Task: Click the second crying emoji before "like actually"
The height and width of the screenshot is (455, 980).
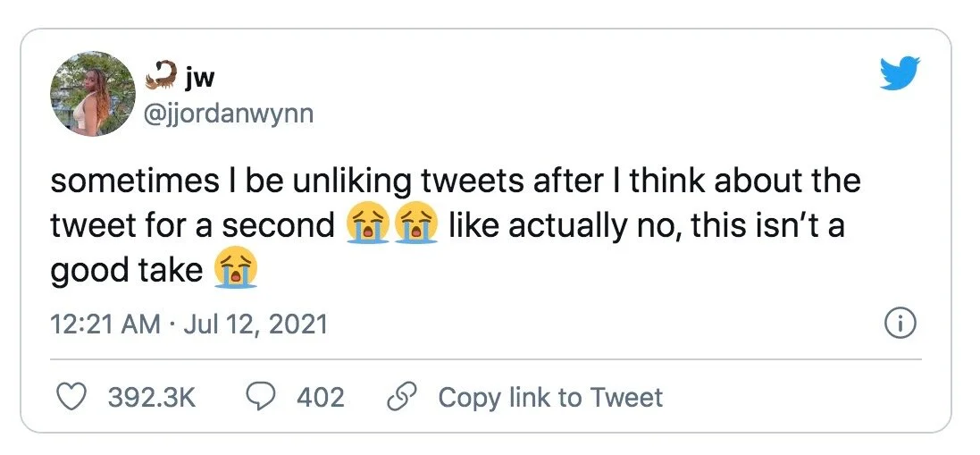Action: [x=416, y=225]
